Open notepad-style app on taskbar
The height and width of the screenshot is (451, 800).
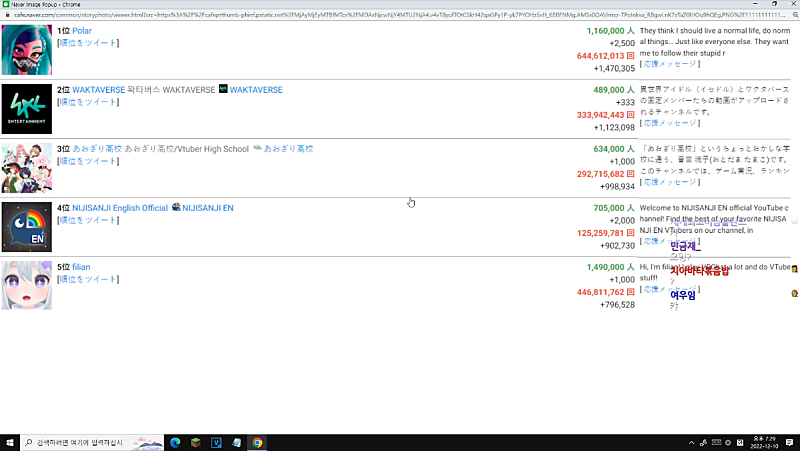click(x=236, y=442)
